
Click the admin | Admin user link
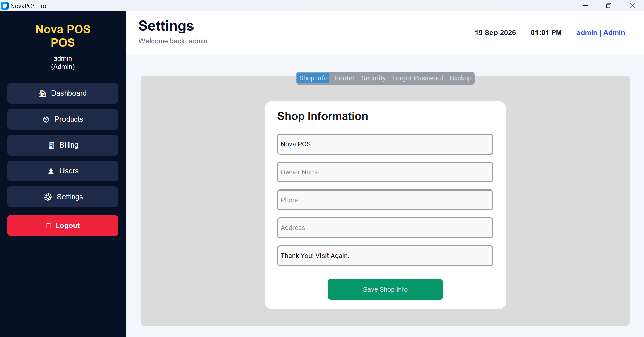click(x=601, y=33)
